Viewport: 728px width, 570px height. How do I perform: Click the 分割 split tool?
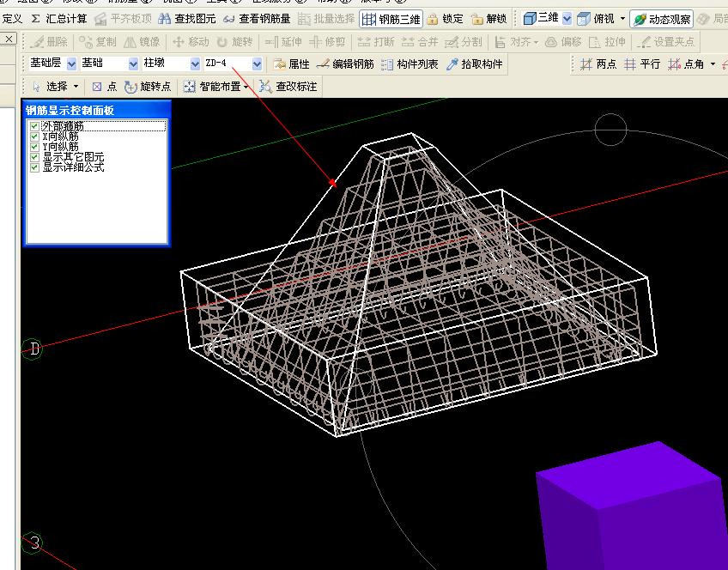(464, 42)
